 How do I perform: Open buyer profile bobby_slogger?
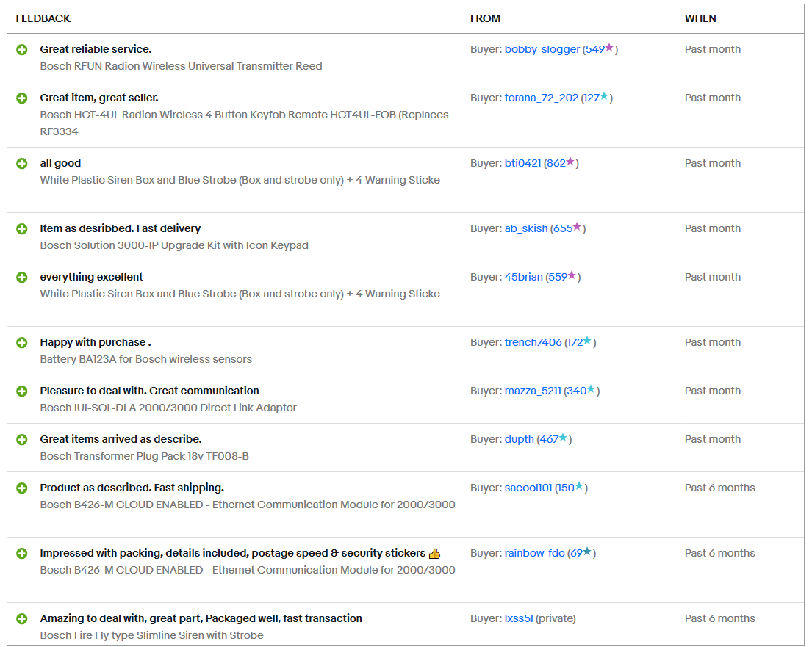coord(542,50)
